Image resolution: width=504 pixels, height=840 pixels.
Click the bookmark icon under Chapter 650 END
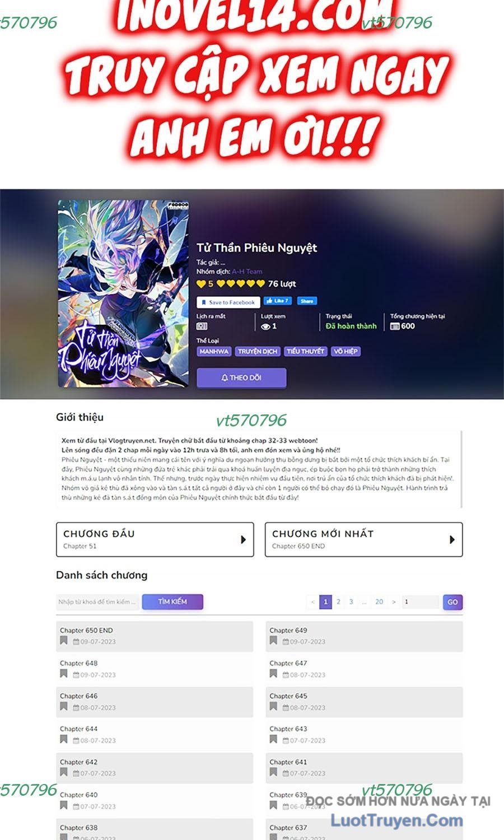[x=64, y=641]
